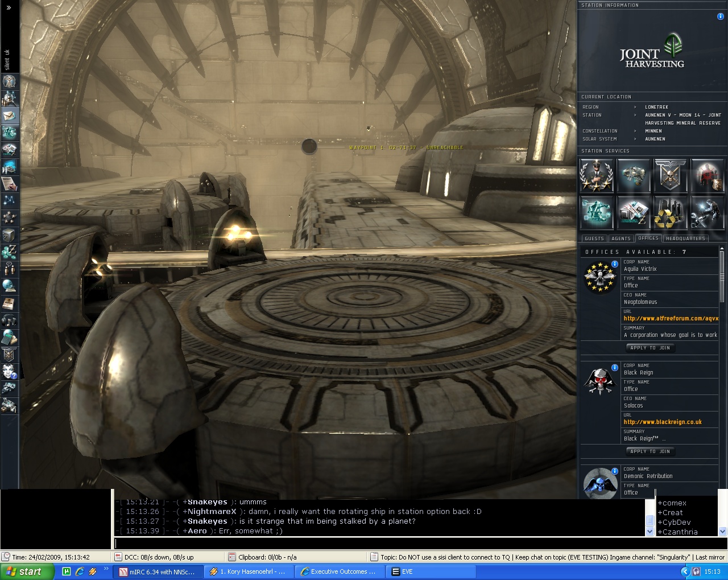Screen dimensions: 728x580
Task: Click mIRC chat scroll-down arrow
Action: tap(650, 532)
